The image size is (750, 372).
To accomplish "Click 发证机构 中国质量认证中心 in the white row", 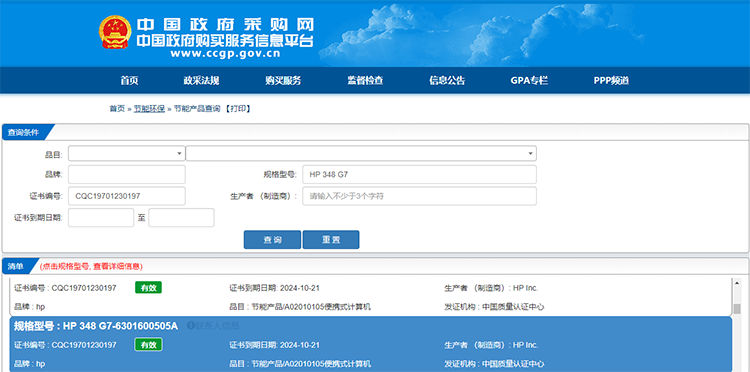I will click(x=494, y=307).
